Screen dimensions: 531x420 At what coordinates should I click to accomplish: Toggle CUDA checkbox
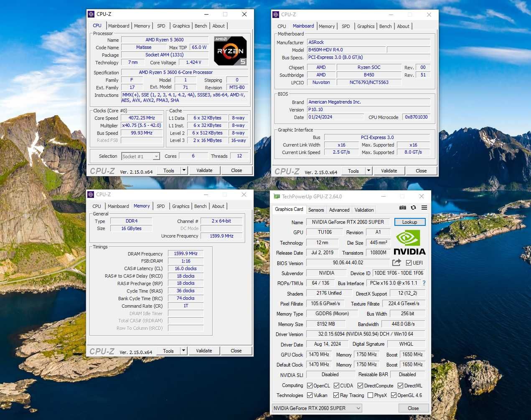(336, 386)
